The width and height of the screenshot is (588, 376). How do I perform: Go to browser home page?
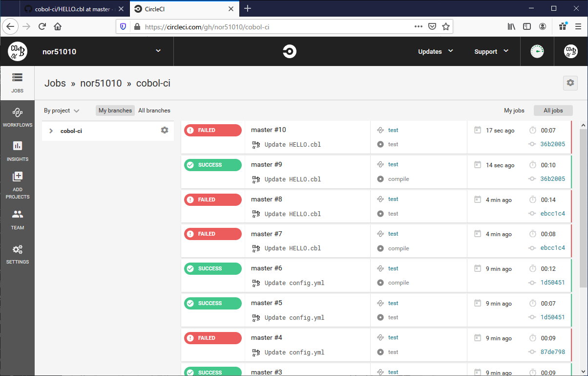coord(58,26)
